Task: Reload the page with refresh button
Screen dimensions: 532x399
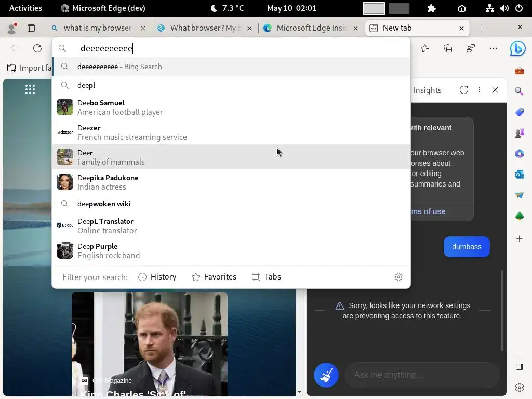Action: [37, 48]
